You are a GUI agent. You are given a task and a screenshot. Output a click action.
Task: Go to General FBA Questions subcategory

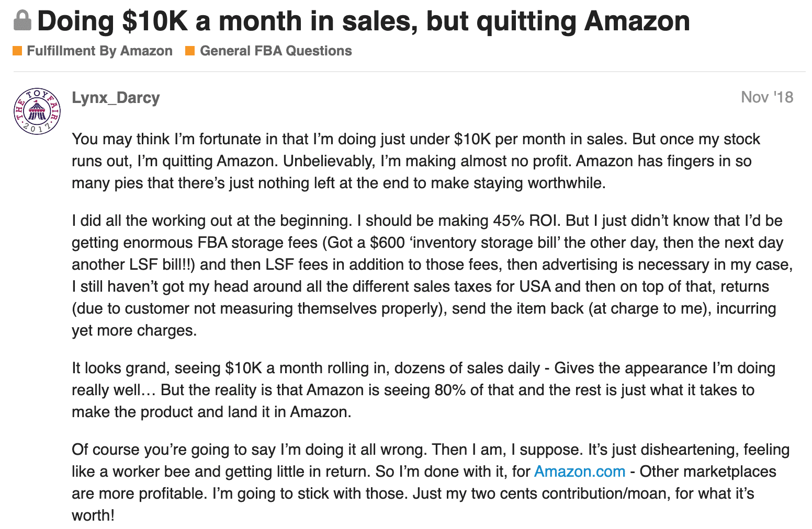[276, 51]
